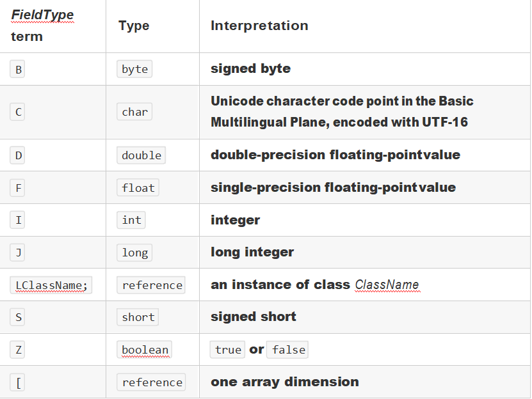Click the "reference" label in the array row
The image size is (532, 399).
152,382
